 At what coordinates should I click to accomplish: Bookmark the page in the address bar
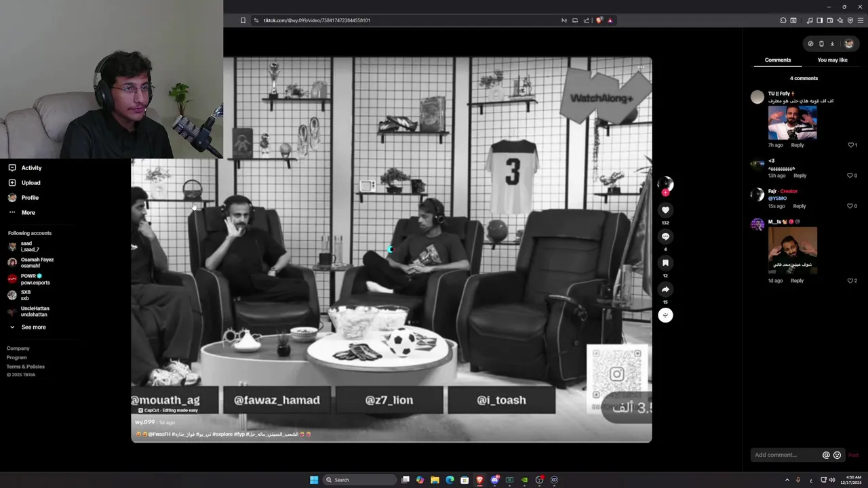click(243, 20)
